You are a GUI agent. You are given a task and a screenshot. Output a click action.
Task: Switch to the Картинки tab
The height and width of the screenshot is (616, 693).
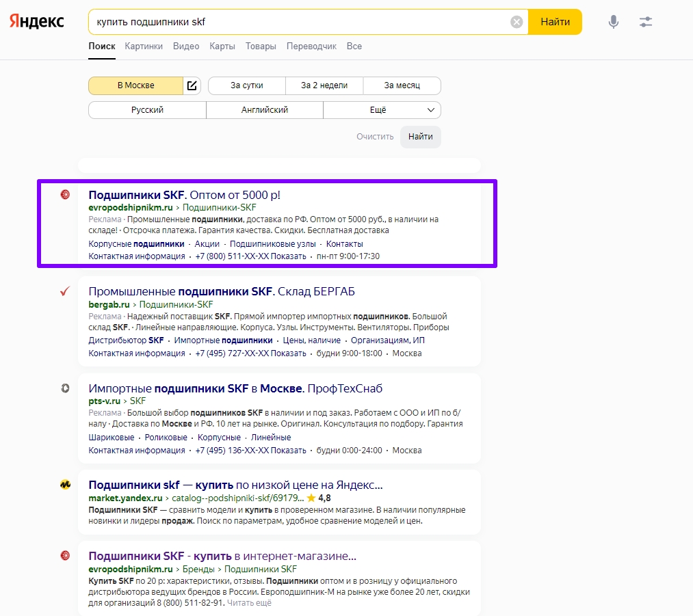(x=144, y=46)
